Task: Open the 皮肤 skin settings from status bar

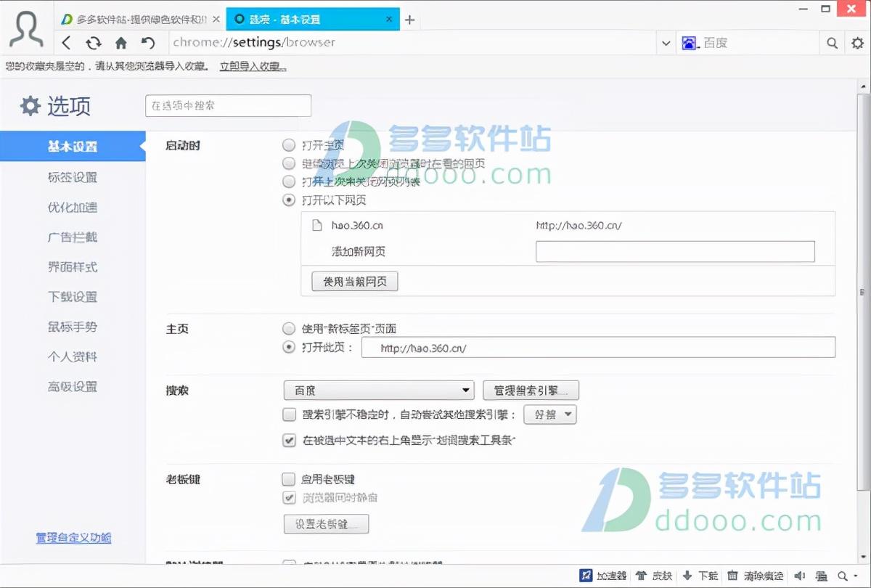Action: [654, 575]
